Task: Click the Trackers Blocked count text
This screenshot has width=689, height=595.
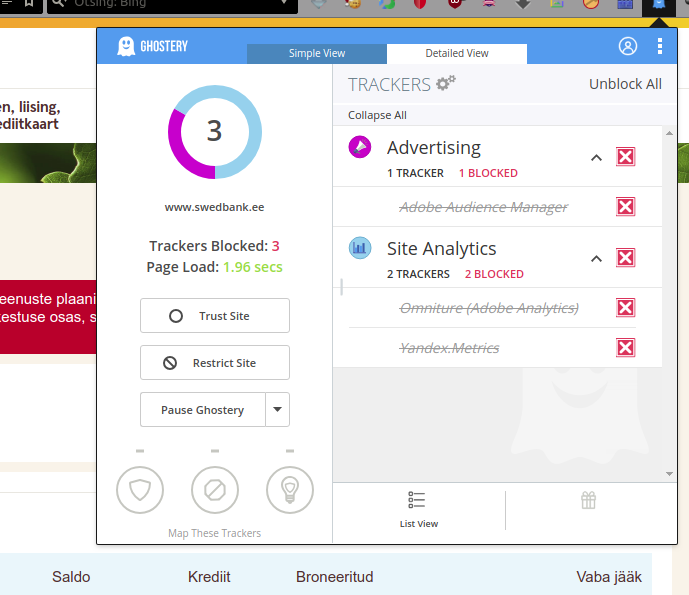Action: pyautogui.click(x=214, y=246)
